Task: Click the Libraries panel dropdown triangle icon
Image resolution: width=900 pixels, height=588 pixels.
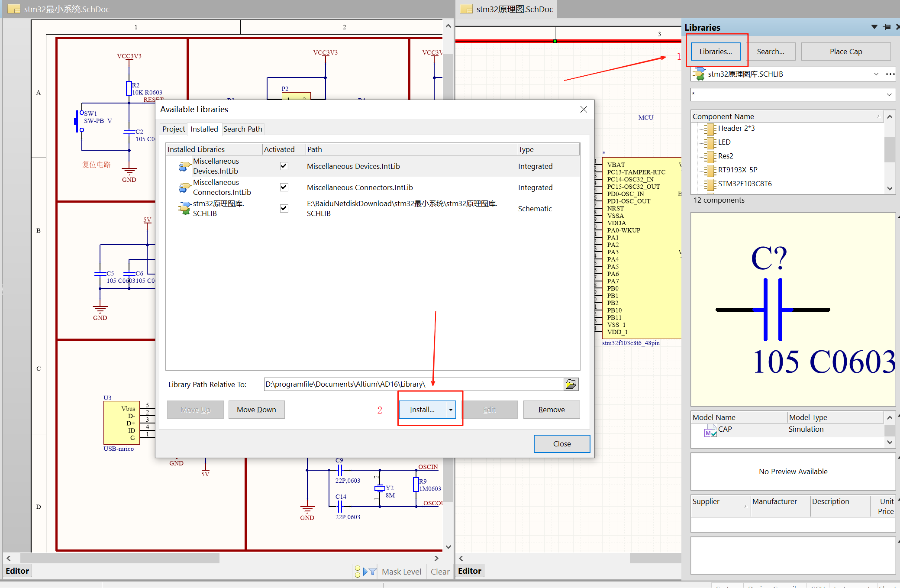Action: pyautogui.click(x=874, y=27)
